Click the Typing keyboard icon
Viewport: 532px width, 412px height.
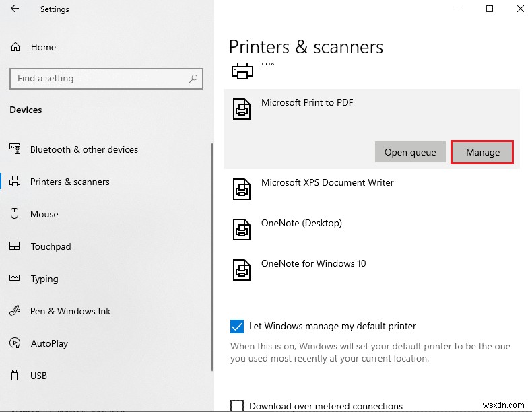click(15, 278)
